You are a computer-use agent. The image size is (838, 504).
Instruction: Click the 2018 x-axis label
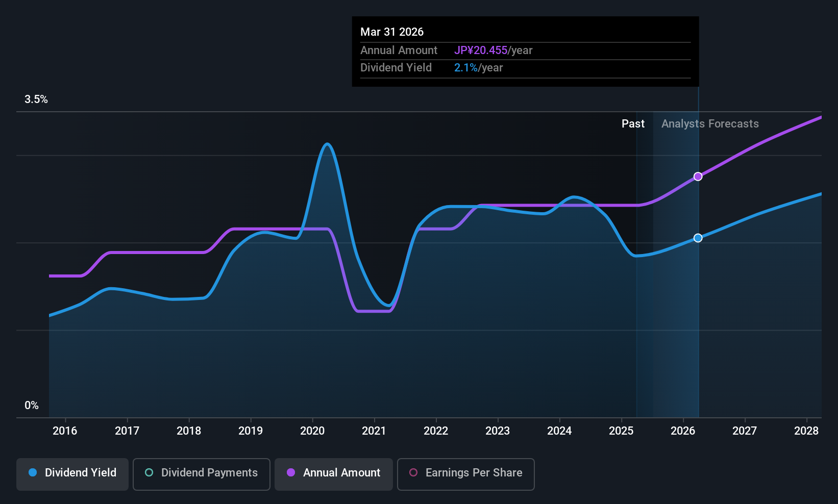(189, 431)
